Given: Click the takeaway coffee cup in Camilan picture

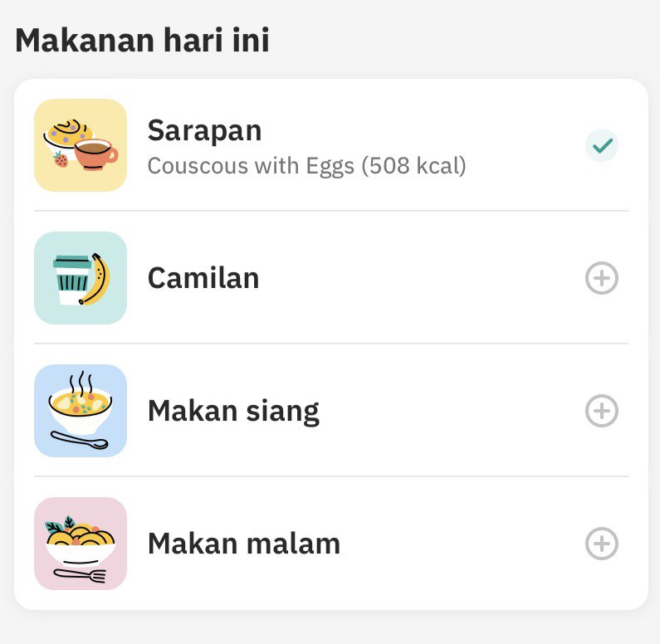Looking at the screenshot, I should tap(72, 280).
